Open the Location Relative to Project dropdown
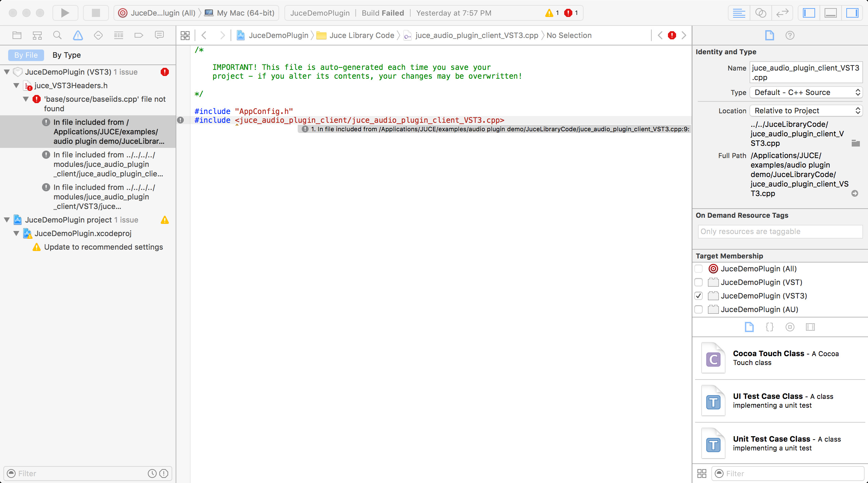 [806, 111]
